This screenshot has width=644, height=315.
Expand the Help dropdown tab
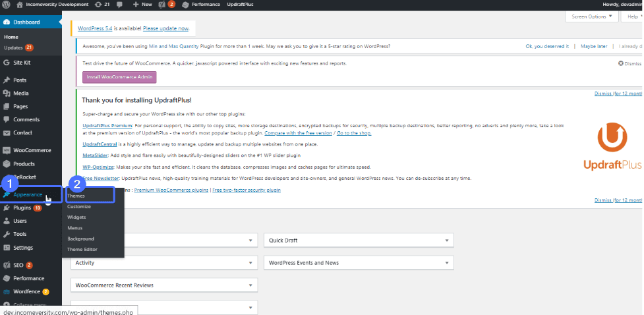click(x=631, y=16)
